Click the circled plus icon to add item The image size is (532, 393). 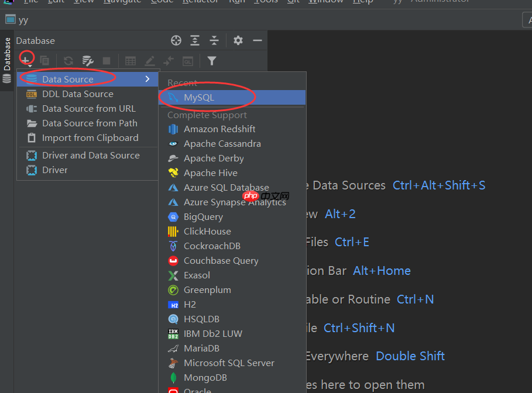pyautogui.click(x=26, y=60)
